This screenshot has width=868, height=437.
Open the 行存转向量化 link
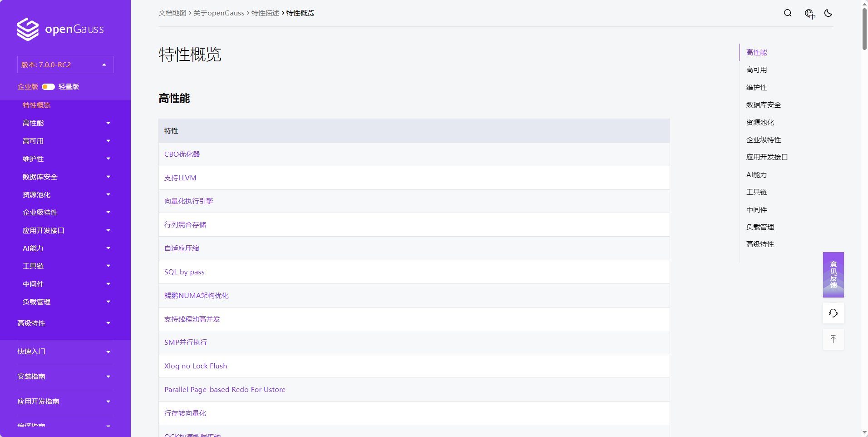tap(185, 413)
